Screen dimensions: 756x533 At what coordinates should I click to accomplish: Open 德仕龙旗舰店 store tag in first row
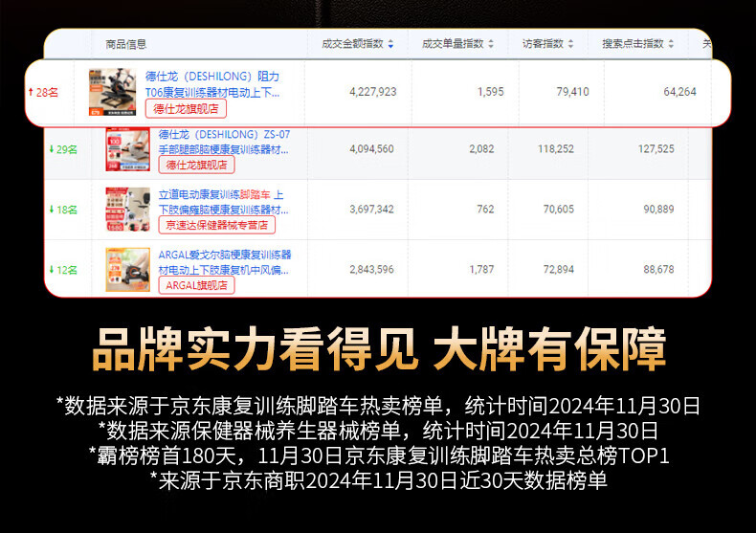[x=187, y=109]
